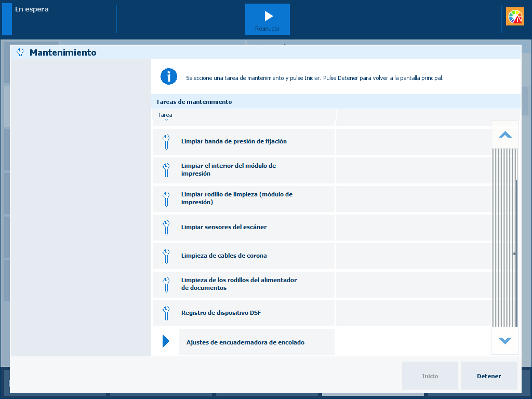Click the Inicio button
The image size is (532, 399).
(430, 376)
